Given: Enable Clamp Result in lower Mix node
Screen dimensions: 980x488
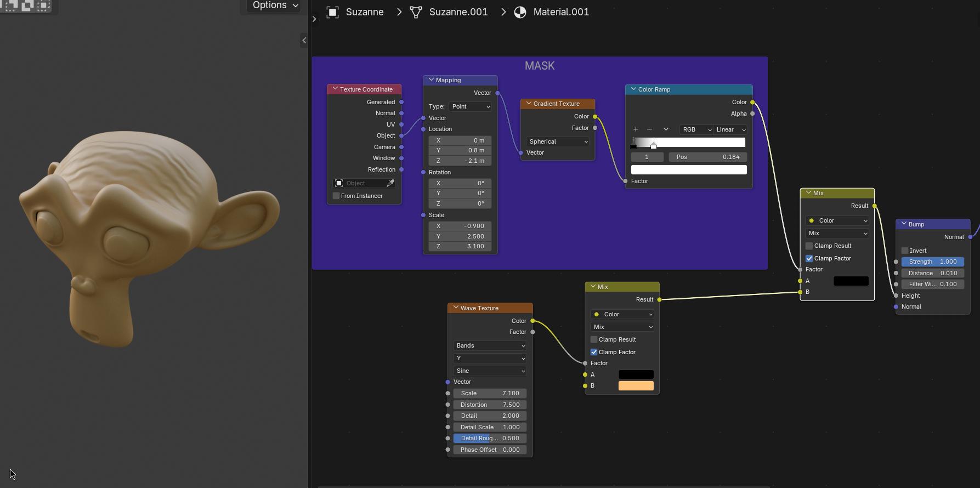Looking at the screenshot, I should [x=593, y=339].
